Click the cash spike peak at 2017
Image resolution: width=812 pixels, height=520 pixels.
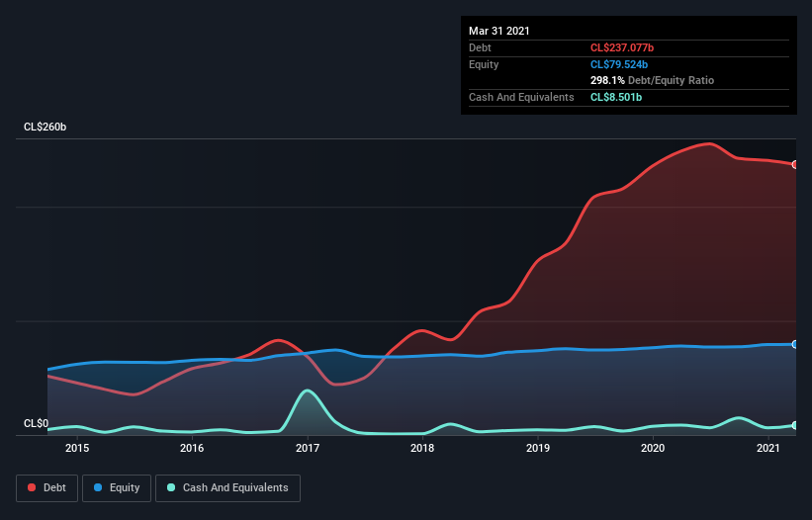coord(308,390)
